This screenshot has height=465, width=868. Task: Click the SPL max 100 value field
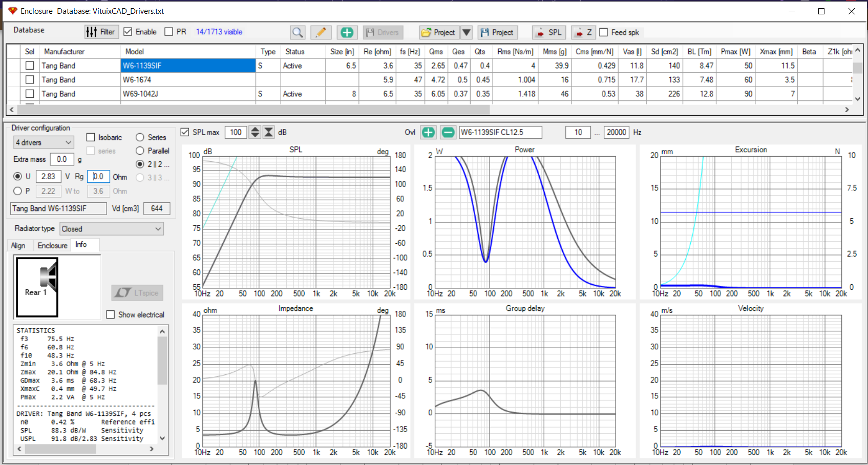point(236,132)
